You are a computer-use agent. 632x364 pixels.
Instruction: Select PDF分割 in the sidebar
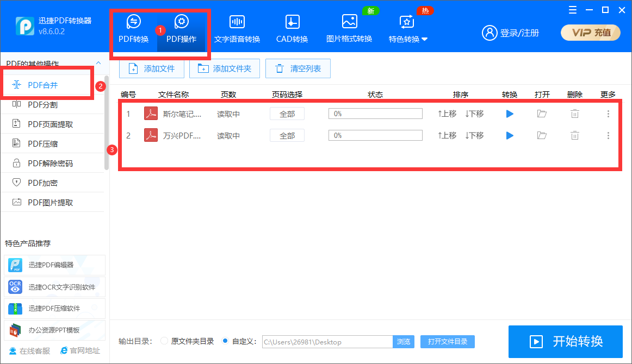pos(42,104)
